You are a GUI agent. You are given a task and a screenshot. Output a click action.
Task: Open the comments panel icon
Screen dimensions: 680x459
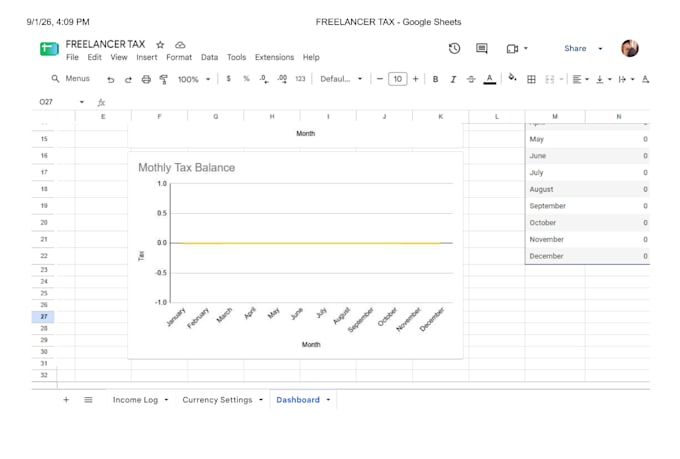point(482,48)
